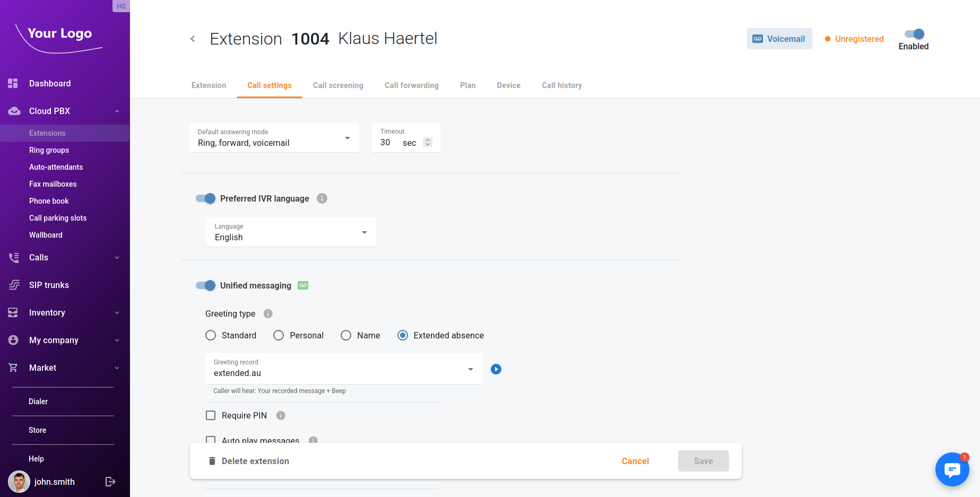Image resolution: width=980 pixels, height=497 pixels.
Task: Click the Voicemail button
Action: (x=779, y=39)
